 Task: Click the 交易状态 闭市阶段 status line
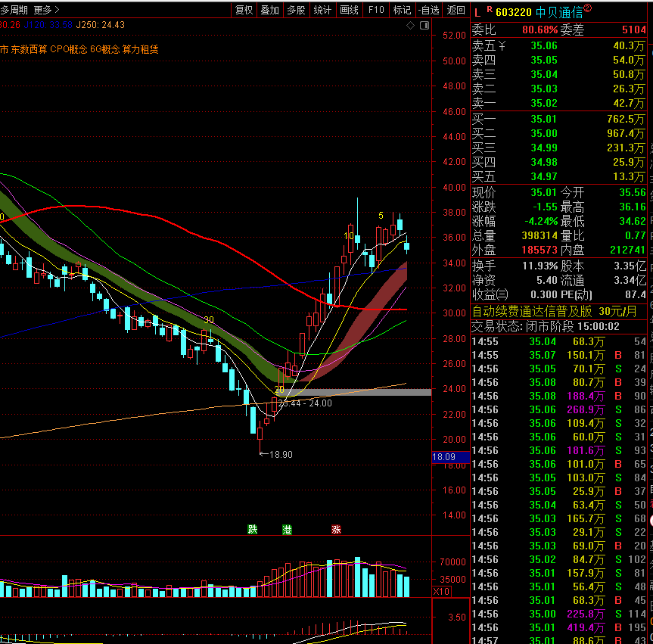(x=545, y=327)
